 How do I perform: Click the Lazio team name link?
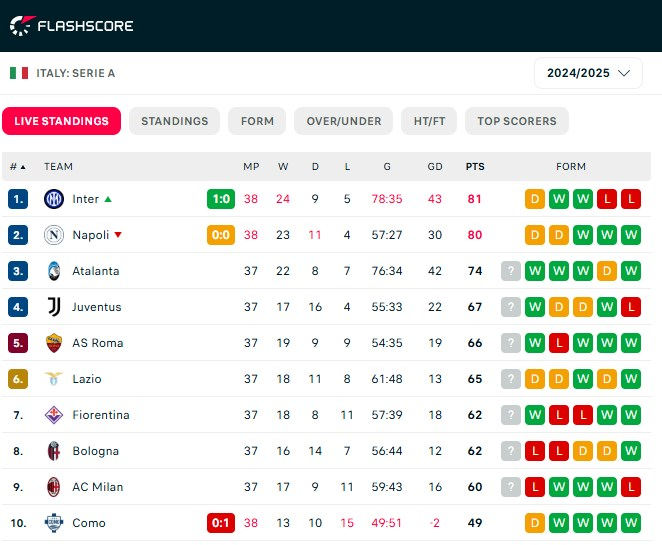tap(87, 379)
